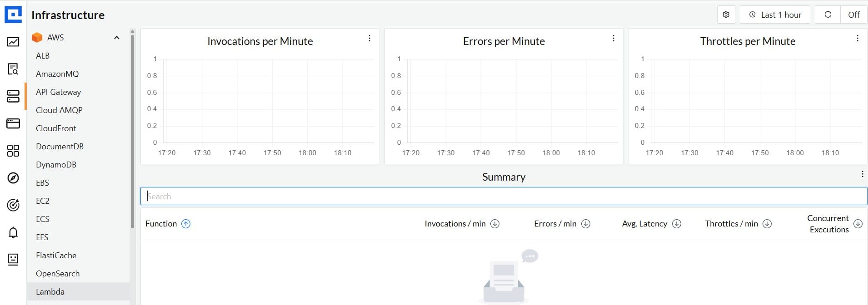Sort by Errors / min arrow
The width and height of the screenshot is (868, 305).
click(586, 224)
